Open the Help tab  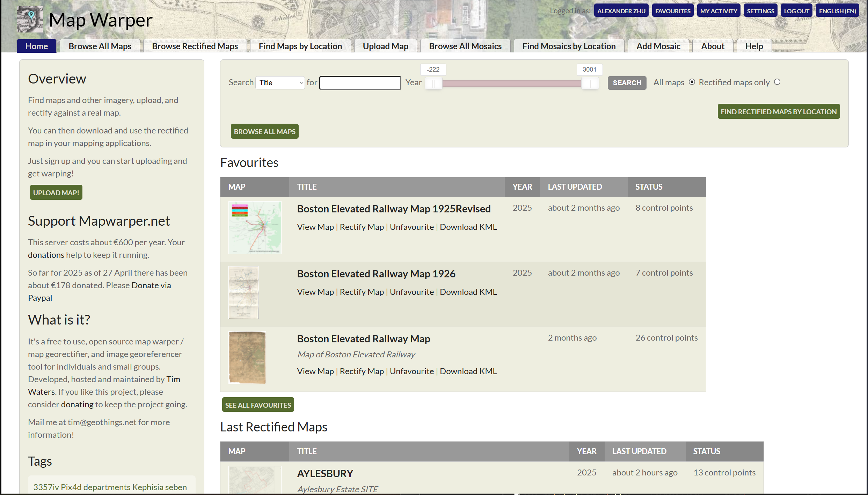pos(754,46)
